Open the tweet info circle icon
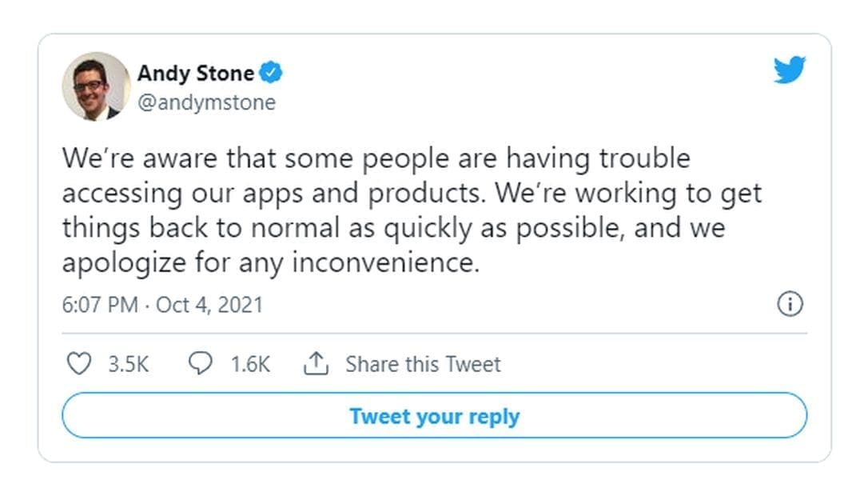This screenshot has width=868, height=480. pos(790,304)
